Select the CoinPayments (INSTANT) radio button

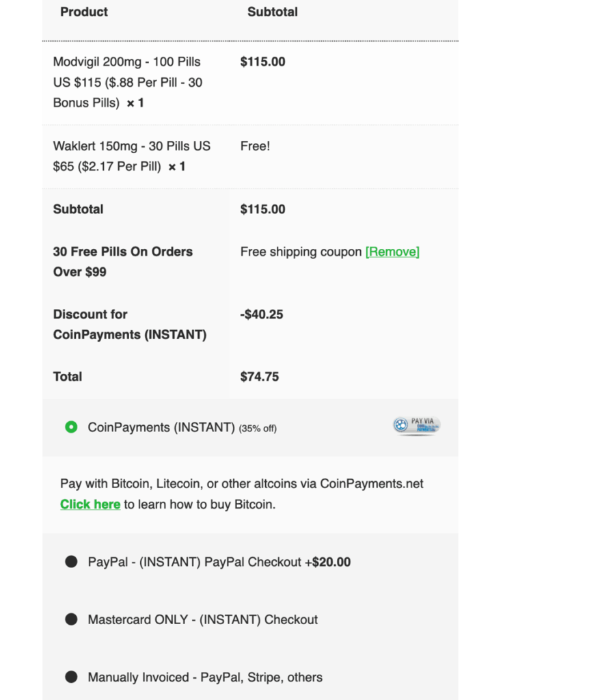pos(71,427)
